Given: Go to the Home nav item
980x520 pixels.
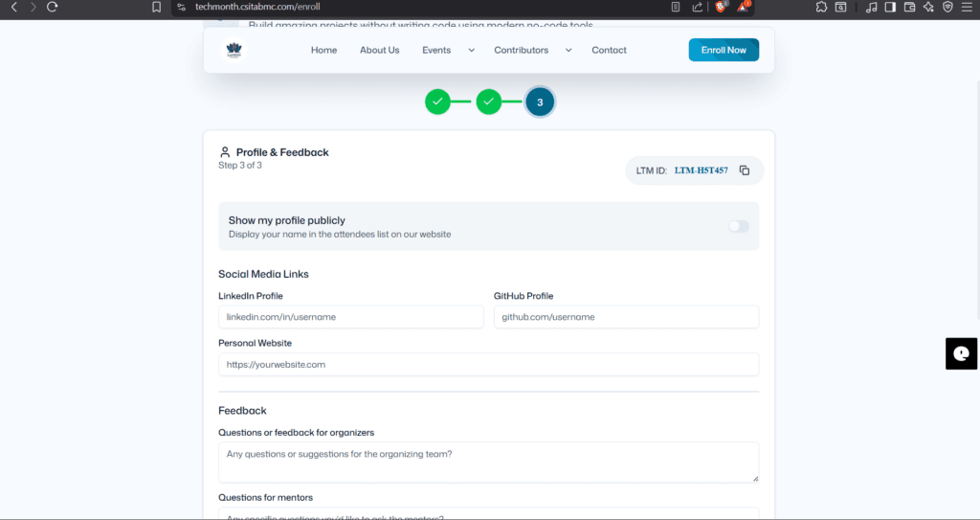Looking at the screenshot, I should pos(323,50).
